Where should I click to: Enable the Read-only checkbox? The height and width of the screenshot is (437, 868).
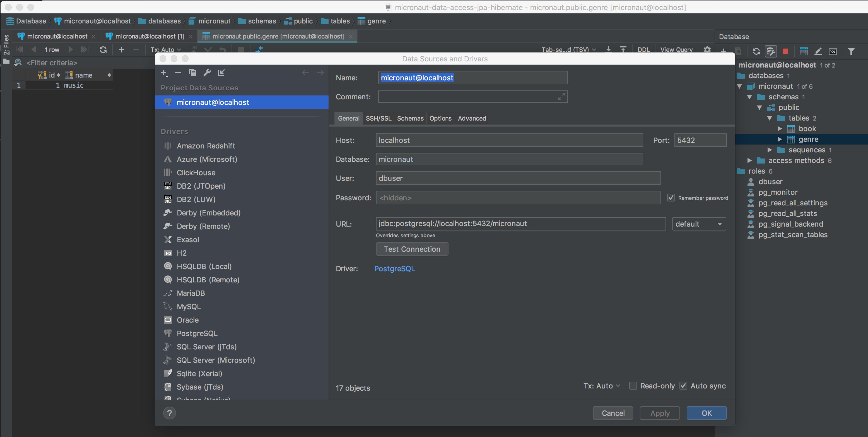coord(633,386)
